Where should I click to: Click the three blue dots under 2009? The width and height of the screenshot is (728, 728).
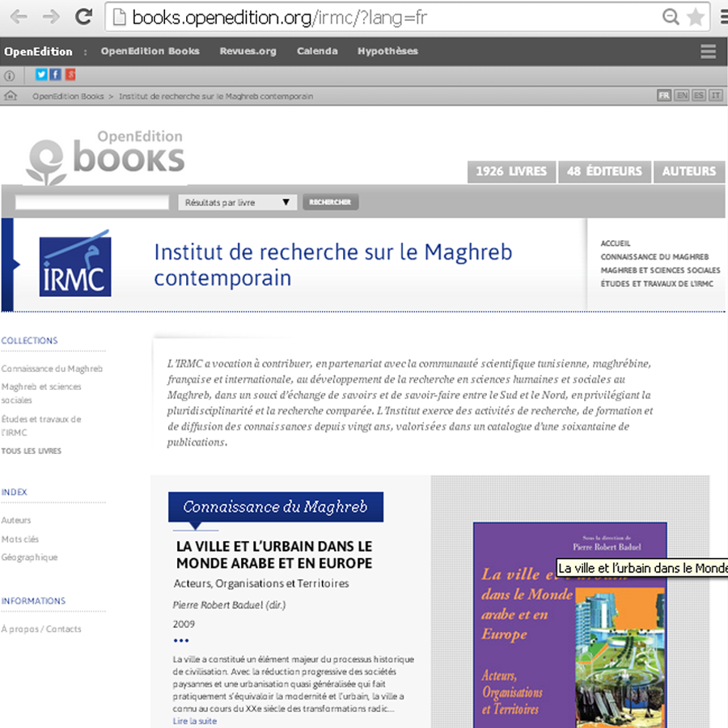pos(180,641)
